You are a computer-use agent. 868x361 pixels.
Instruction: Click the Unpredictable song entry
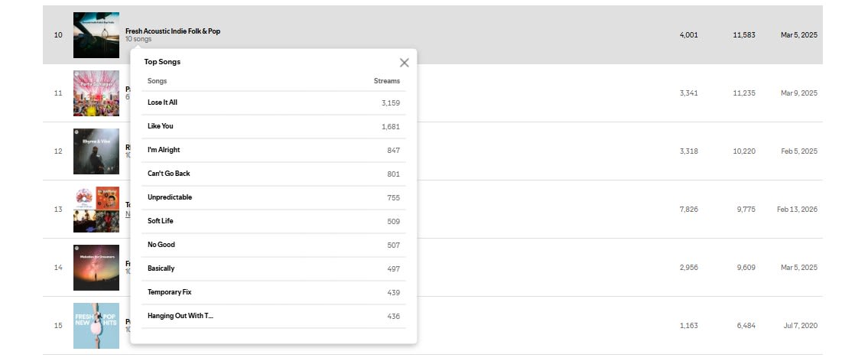pos(170,197)
